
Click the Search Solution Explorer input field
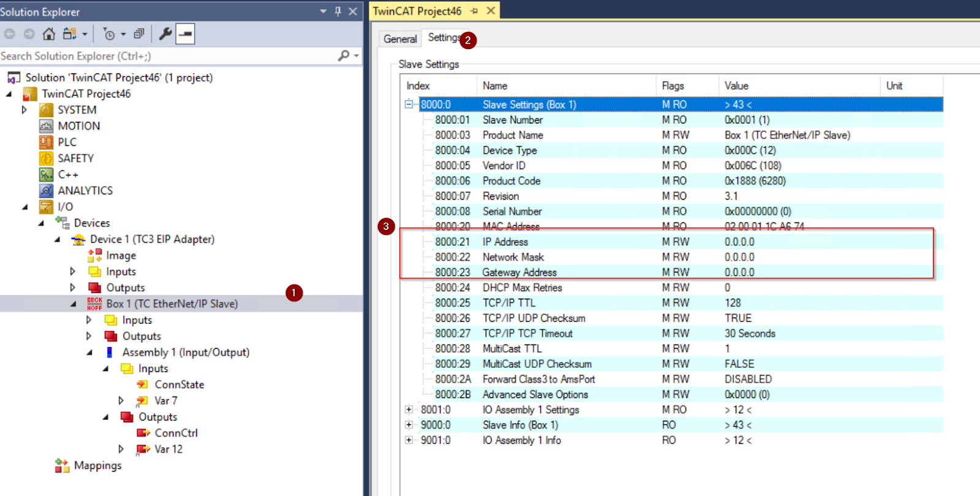point(168,56)
